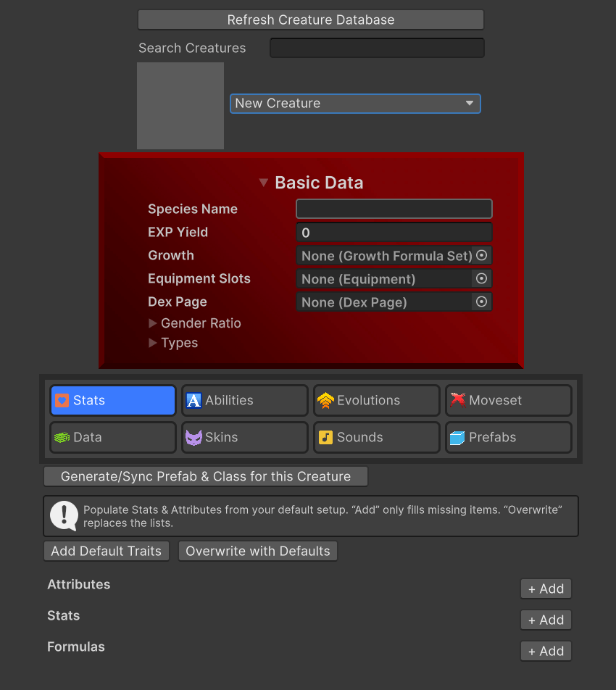The height and width of the screenshot is (690, 616).
Task: Click the Dex Page object picker icon
Action: coord(481,302)
